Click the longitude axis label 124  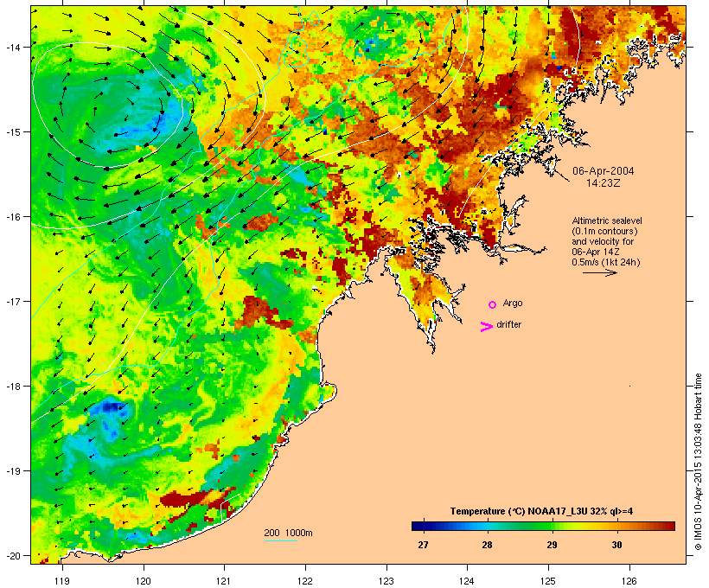click(467, 581)
